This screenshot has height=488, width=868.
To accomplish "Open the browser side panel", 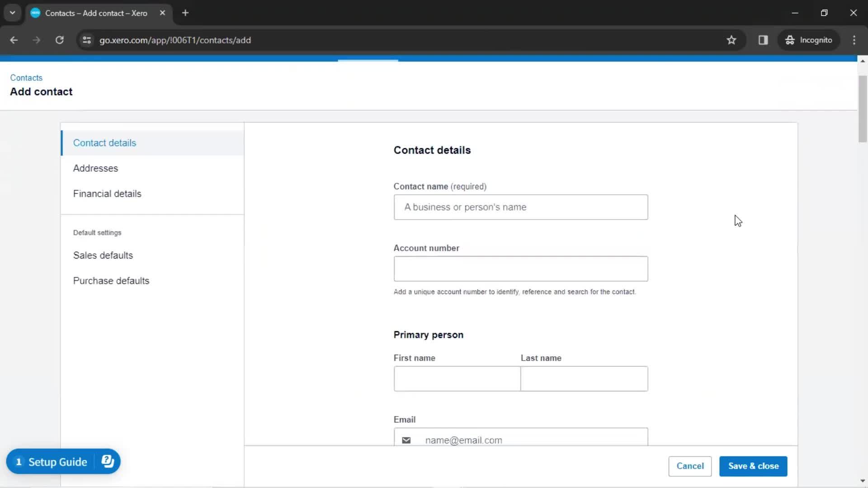I will (763, 40).
